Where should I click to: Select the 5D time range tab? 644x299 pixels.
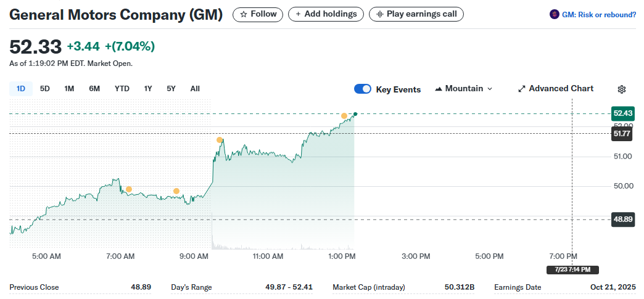tap(45, 89)
